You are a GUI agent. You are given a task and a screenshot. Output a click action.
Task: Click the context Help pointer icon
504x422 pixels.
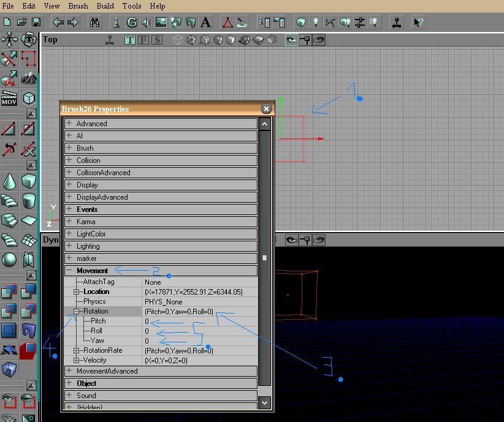[x=419, y=22]
